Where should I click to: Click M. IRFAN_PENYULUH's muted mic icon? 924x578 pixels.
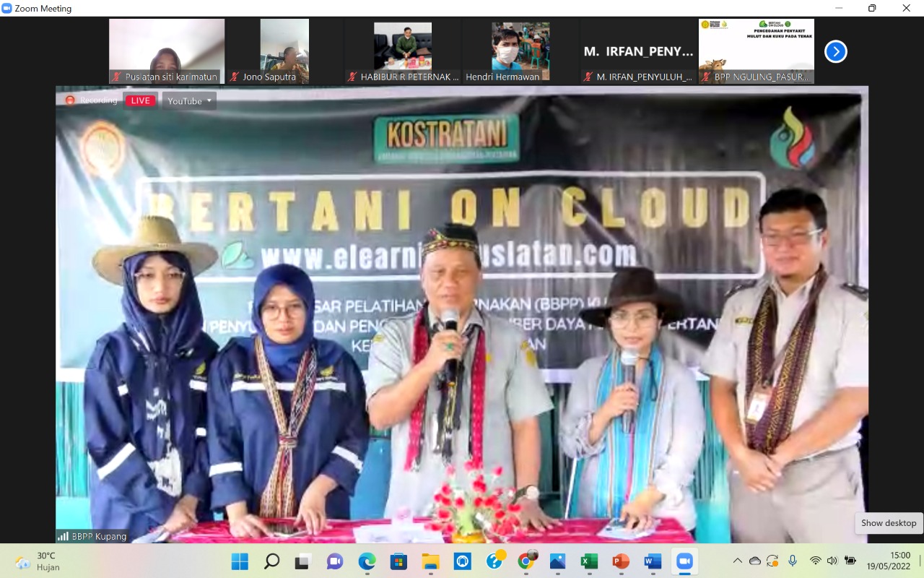(x=588, y=77)
